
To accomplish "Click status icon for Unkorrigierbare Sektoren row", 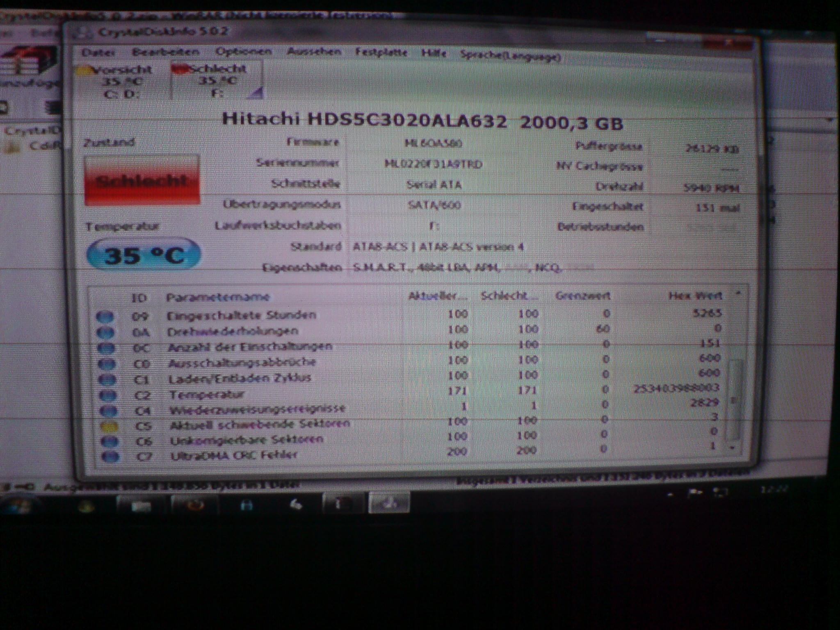I will [110, 441].
